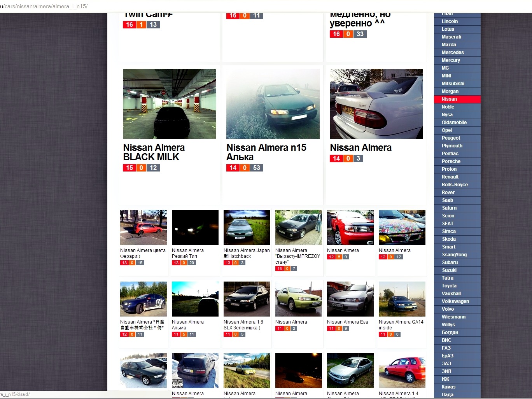View the 'Japan Hatchback' green field thumbnail
Screen dimensions: 532x399
[247, 227]
